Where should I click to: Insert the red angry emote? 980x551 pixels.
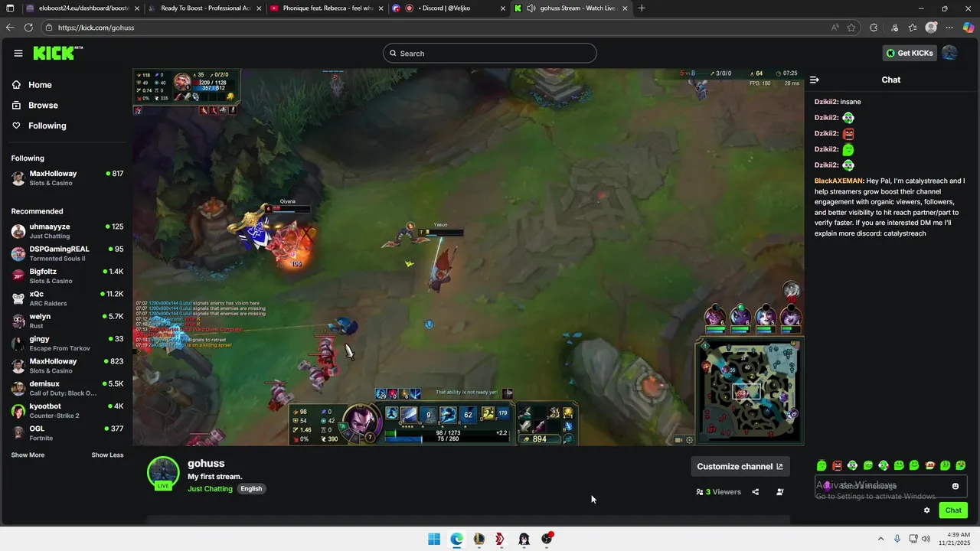coord(837,465)
